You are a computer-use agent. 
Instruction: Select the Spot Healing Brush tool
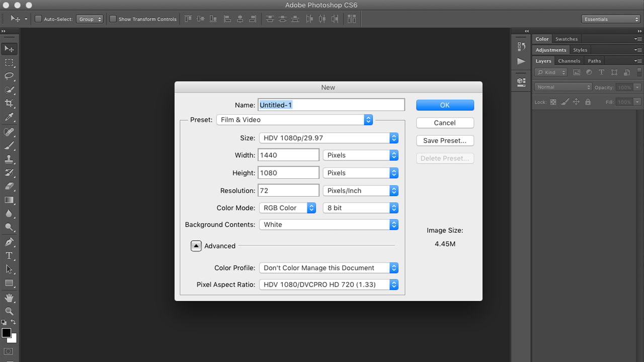click(9, 132)
